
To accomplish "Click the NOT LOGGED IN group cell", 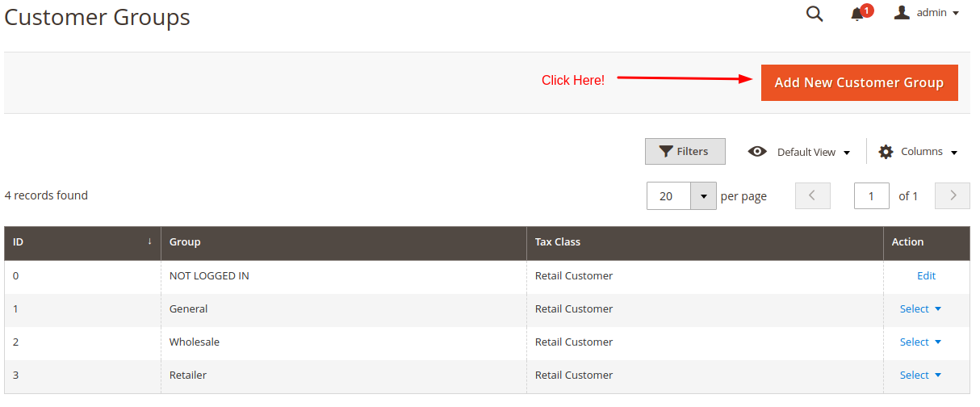I will point(344,276).
